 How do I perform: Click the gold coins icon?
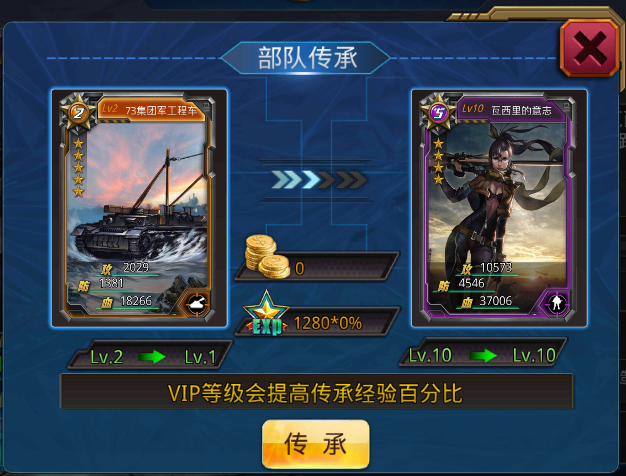267,256
